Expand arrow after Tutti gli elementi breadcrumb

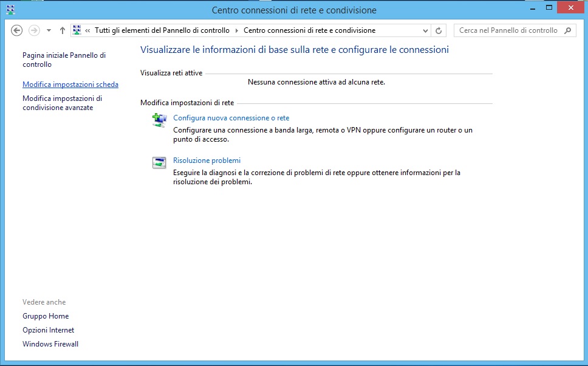tap(237, 30)
